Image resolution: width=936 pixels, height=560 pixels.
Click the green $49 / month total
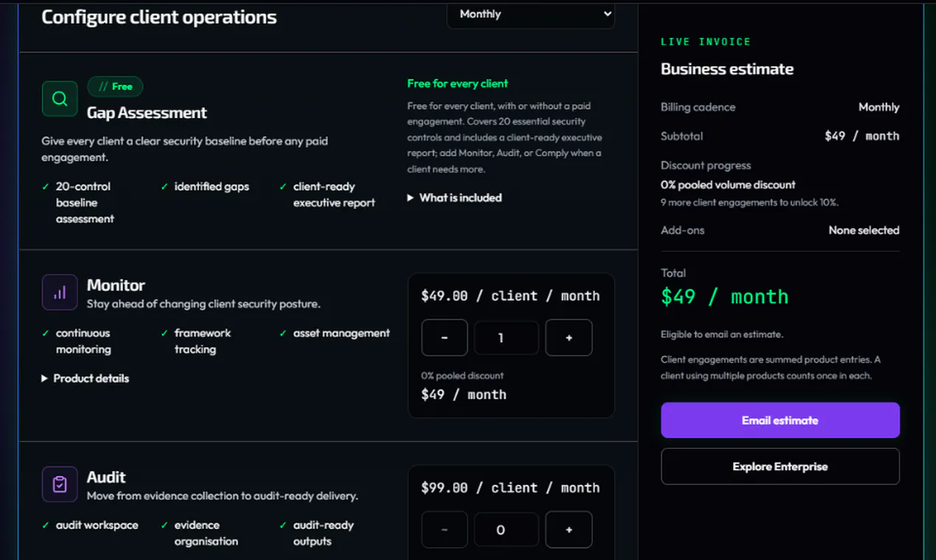coord(724,296)
